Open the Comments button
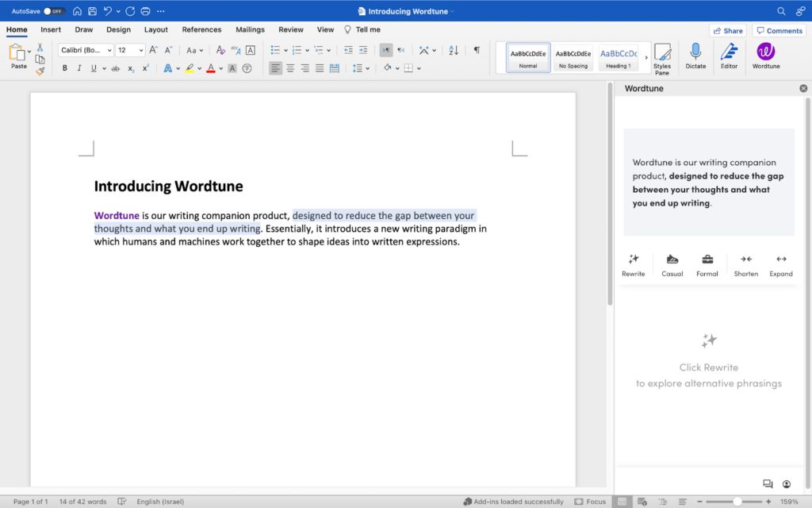 click(x=780, y=31)
